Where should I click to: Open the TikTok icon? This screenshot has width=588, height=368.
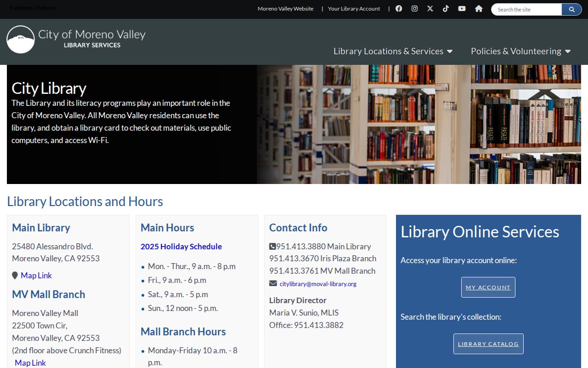tap(446, 8)
